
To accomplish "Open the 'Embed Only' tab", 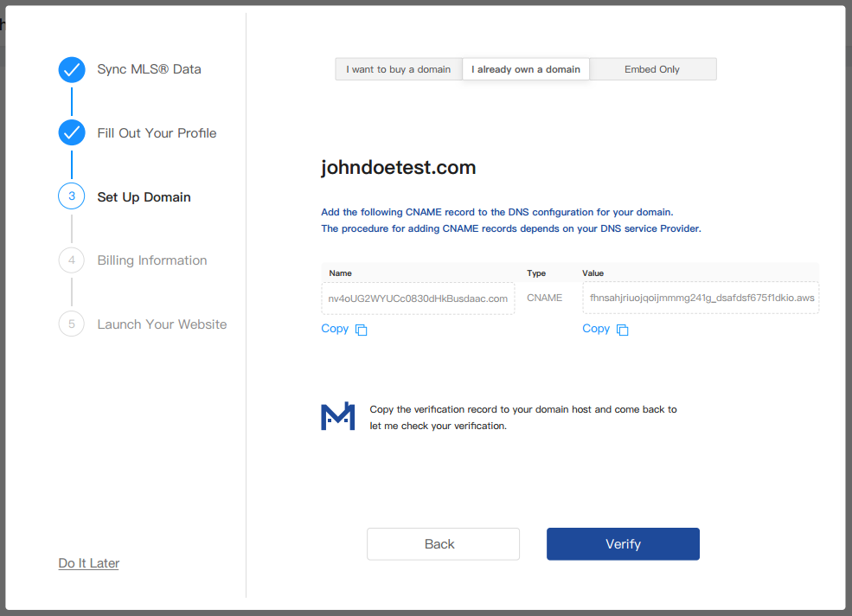I will click(x=652, y=69).
